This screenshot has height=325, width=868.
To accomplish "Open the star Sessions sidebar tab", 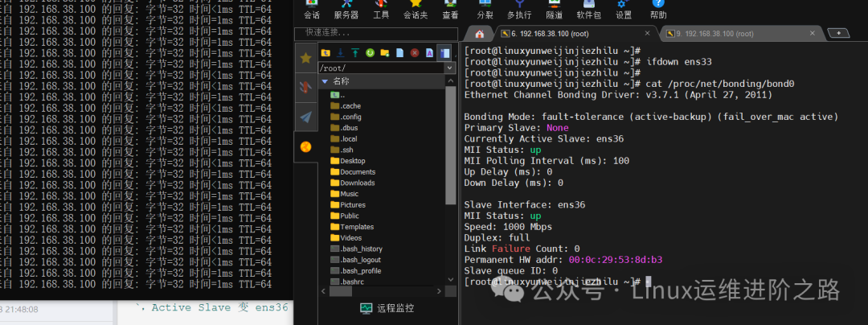I will click(305, 58).
